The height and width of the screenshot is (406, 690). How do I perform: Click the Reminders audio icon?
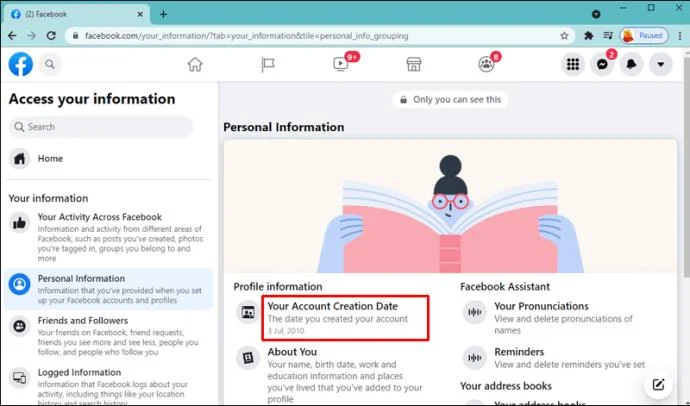click(474, 358)
